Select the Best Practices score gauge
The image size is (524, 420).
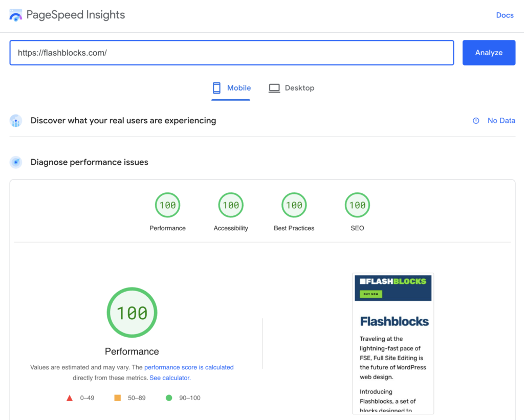click(294, 205)
